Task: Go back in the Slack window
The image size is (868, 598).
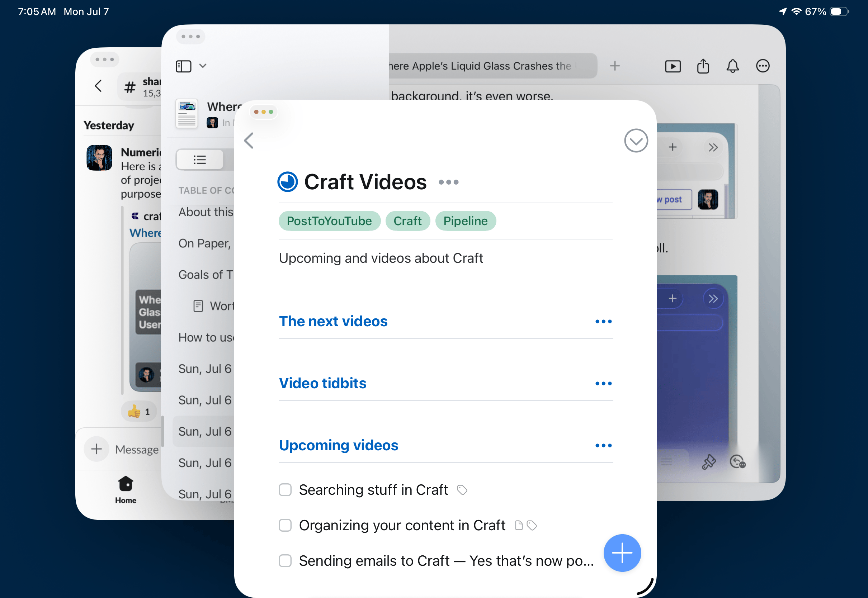Action: pyautogui.click(x=98, y=86)
